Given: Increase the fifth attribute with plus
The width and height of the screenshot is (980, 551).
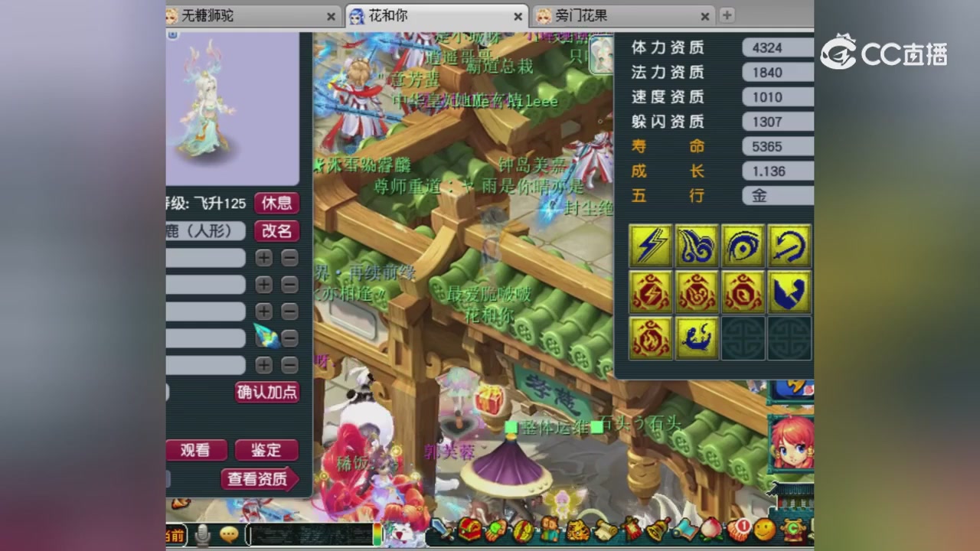Looking at the screenshot, I should click(x=263, y=365).
